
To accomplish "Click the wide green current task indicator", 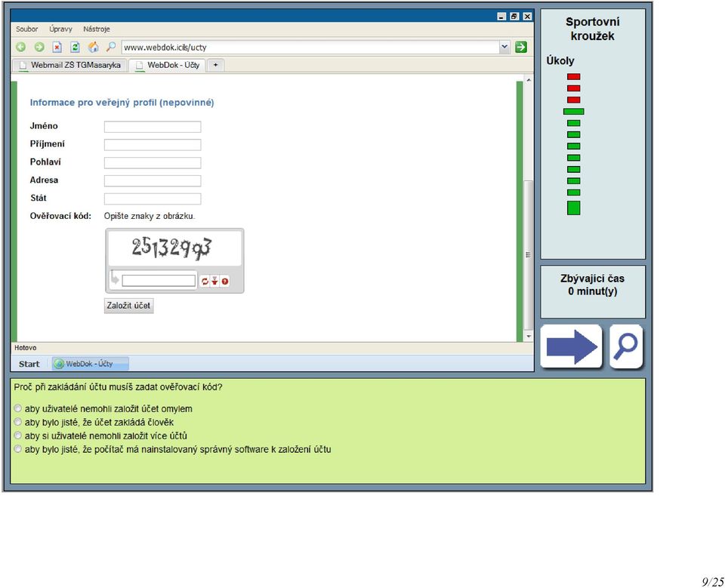I will pyautogui.click(x=574, y=112).
